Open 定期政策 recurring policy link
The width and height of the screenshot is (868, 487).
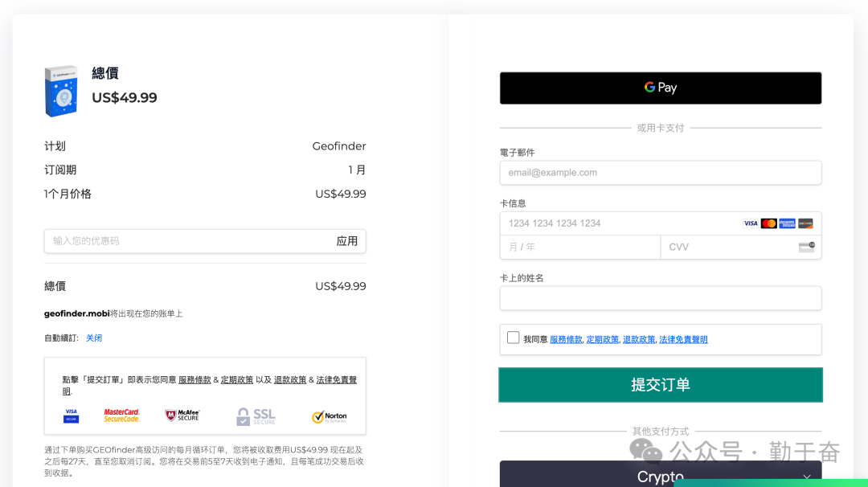pyautogui.click(x=602, y=338)
